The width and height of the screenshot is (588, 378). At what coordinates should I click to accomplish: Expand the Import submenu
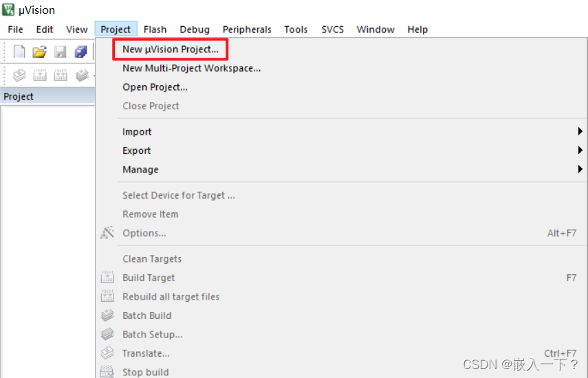coord(342,131)
